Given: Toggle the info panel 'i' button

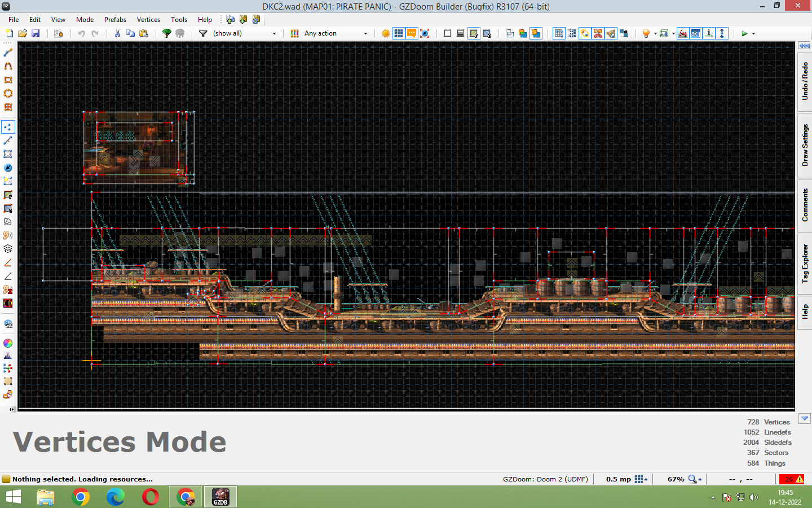Looking at the screenshot, I should pyautogui.click(x=709, y=33).
